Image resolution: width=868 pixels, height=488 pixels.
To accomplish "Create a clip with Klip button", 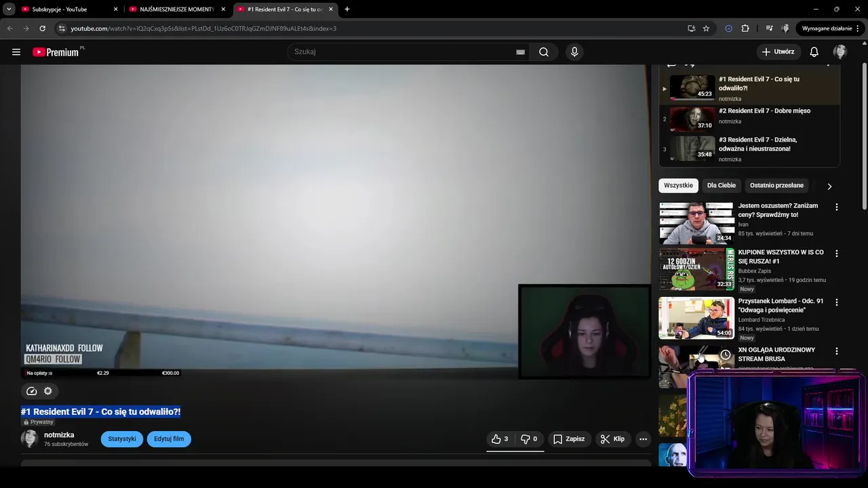I will 613,439.
